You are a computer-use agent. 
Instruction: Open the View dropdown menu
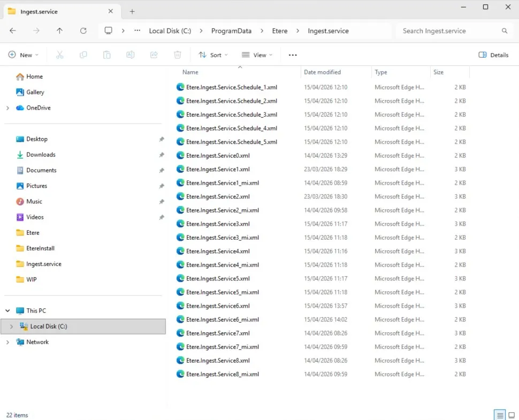[257, 55]
